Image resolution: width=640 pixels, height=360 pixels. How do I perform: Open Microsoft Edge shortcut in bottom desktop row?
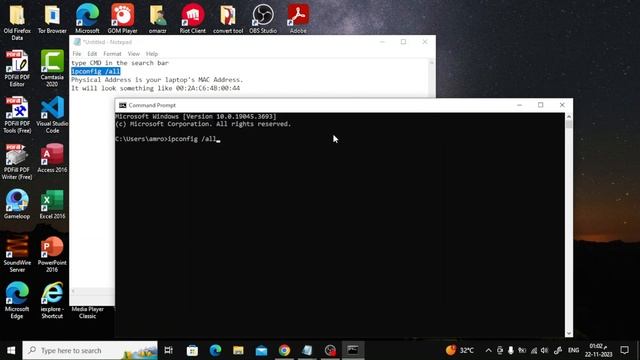17,300
